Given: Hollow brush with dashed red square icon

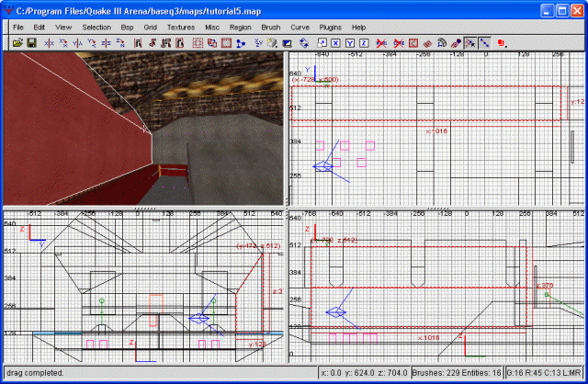Looking at the screenshot, I should point(198,43).
